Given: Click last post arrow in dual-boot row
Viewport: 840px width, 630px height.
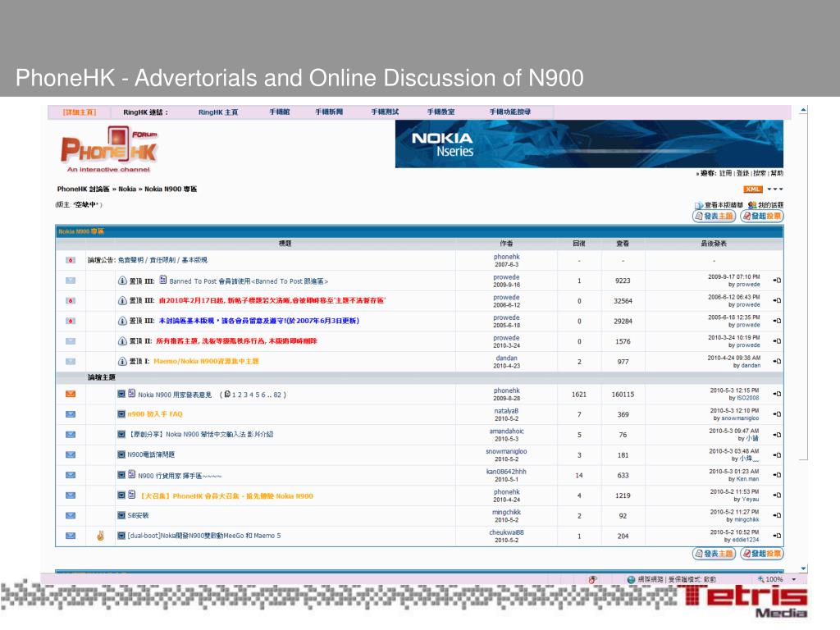Looking at the screenshot, I should 777,536.
